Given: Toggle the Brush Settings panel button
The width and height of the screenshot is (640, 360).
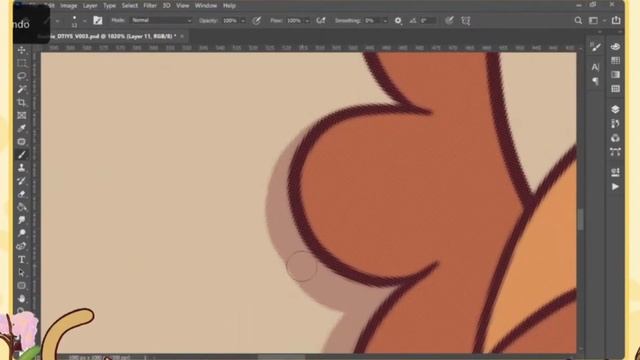Looking at the screenshot, I should 98,20.
